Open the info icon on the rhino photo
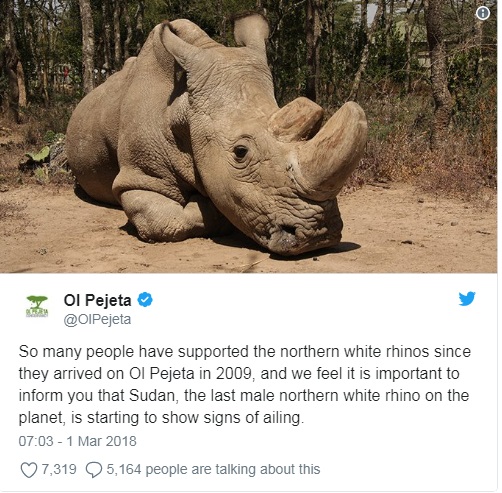 tap(483, 13)
